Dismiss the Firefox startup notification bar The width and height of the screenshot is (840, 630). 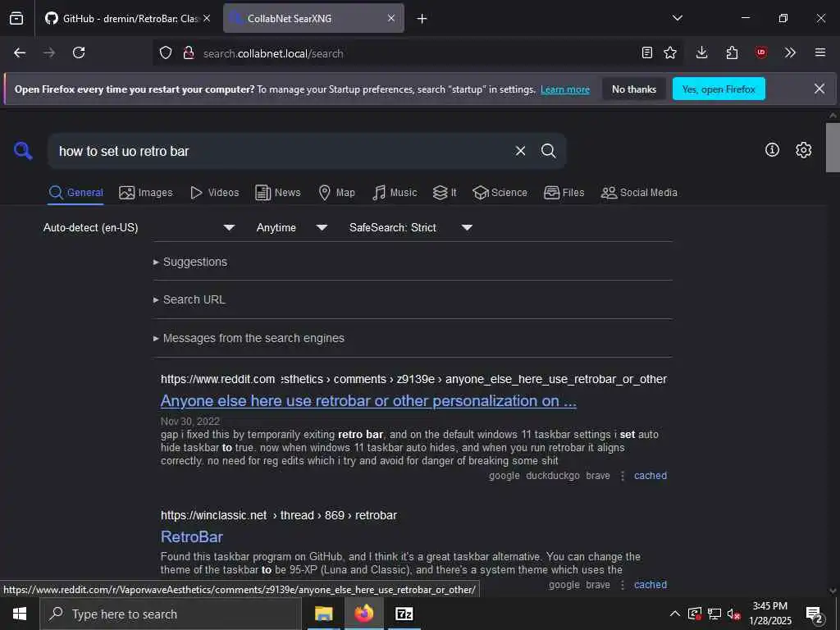[x=819, y=89]
